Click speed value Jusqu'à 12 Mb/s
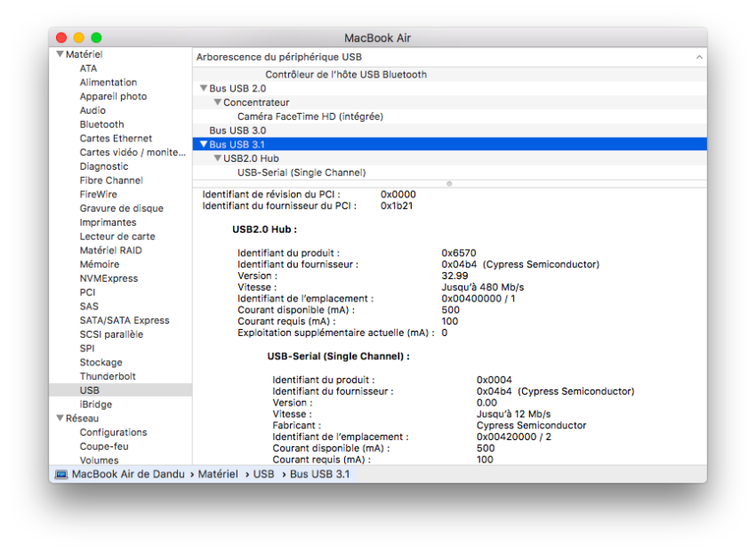 513,414
